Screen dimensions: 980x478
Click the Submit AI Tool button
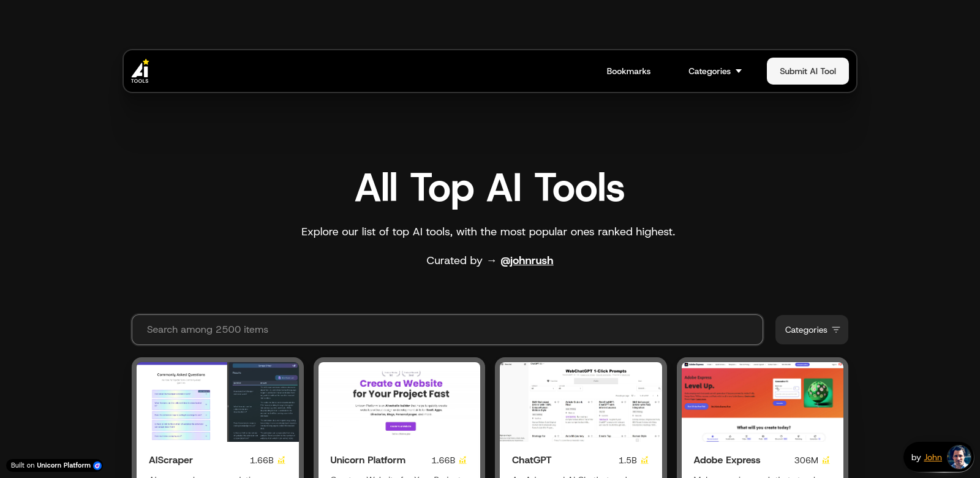807,71
